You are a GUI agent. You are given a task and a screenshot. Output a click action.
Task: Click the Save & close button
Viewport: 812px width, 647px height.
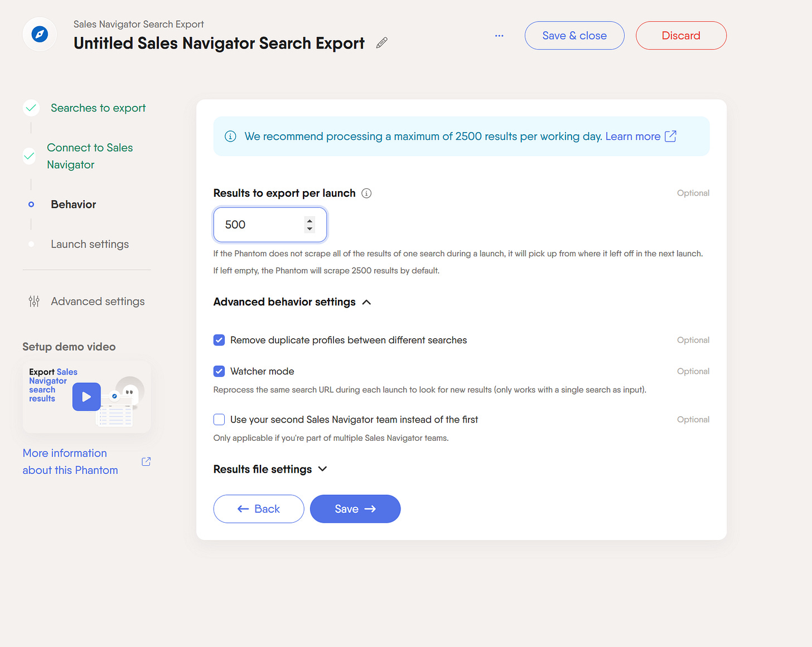pyautogui.click(x=574, y=36)
